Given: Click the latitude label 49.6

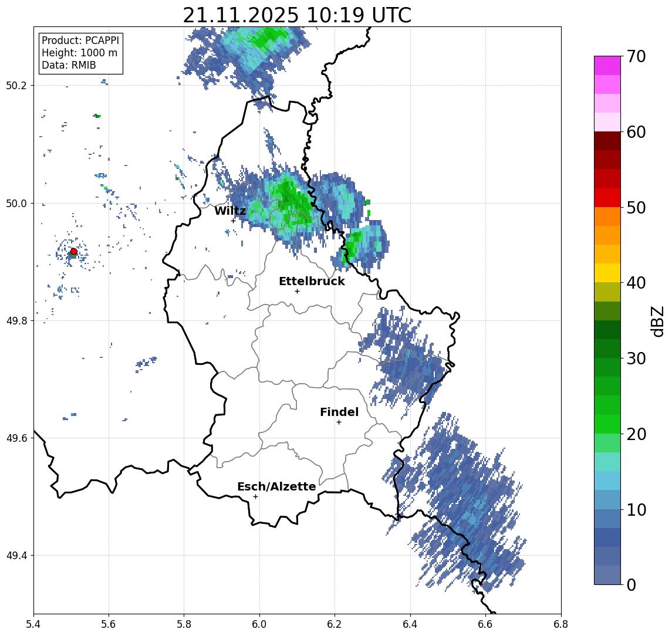Looking at the screenshot, I should pos(16,438).
